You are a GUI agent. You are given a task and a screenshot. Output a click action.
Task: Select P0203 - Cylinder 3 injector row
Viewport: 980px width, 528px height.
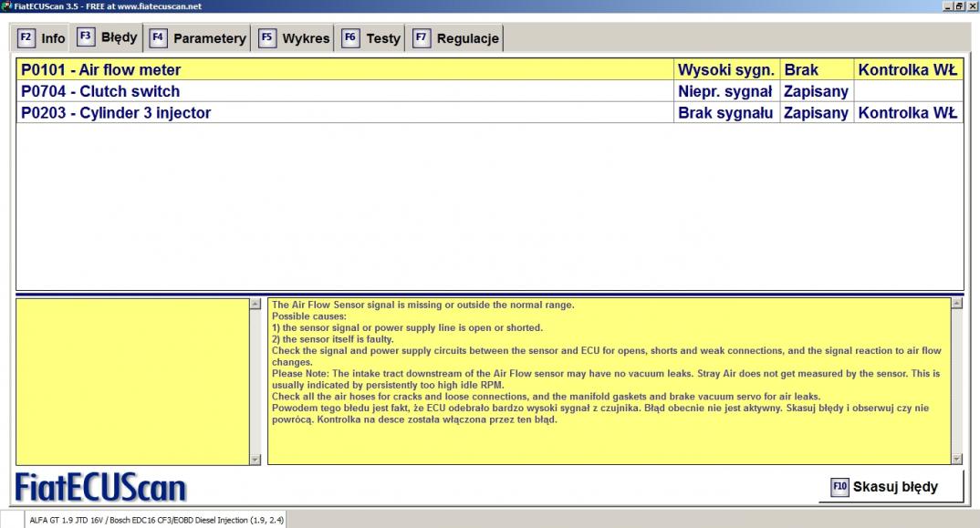(x=489, y=112)
